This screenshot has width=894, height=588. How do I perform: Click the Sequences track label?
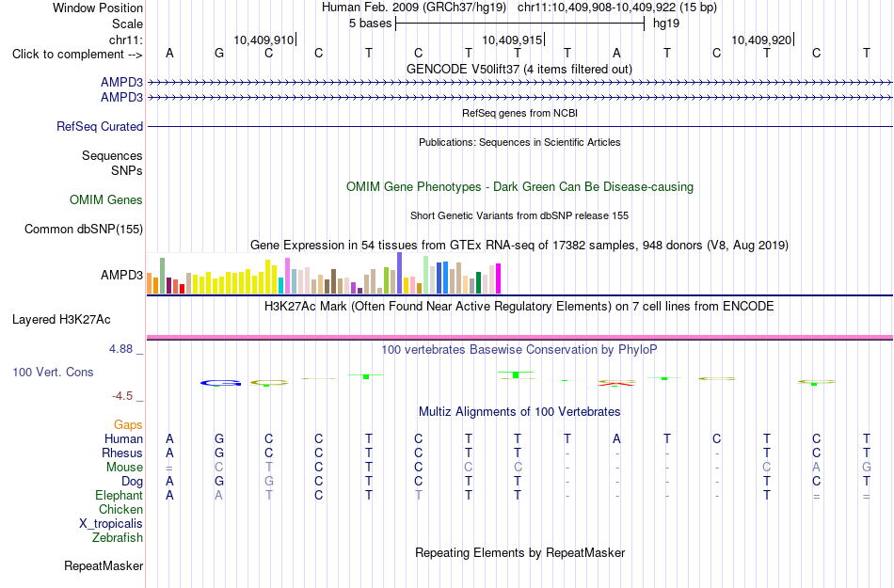112,155
